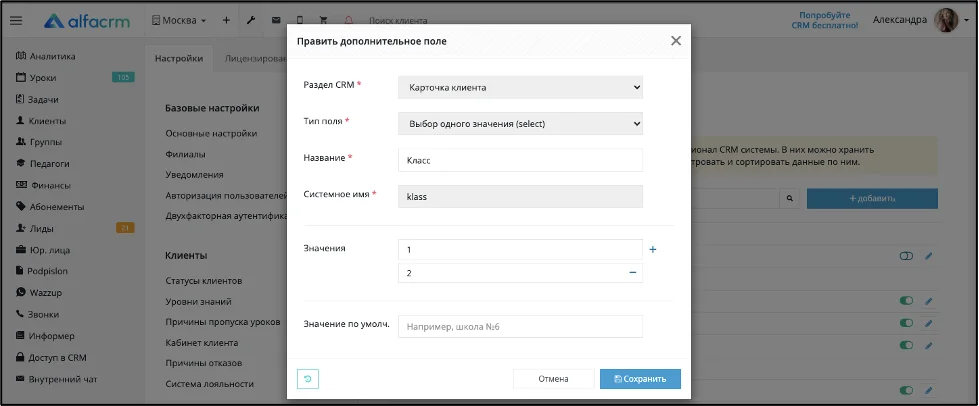
Task: Switch to the Настройки tab
Action: (x=179, y=59)
